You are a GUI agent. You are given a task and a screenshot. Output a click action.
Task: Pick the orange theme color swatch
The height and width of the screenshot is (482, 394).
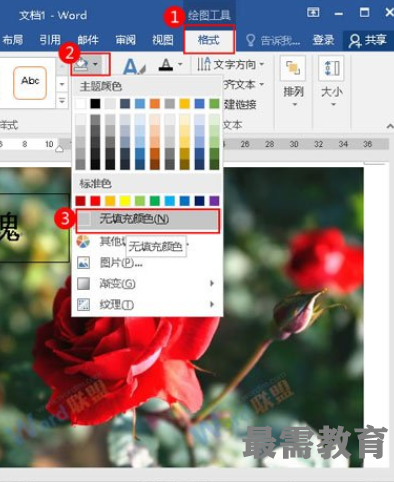coord(155,104)
